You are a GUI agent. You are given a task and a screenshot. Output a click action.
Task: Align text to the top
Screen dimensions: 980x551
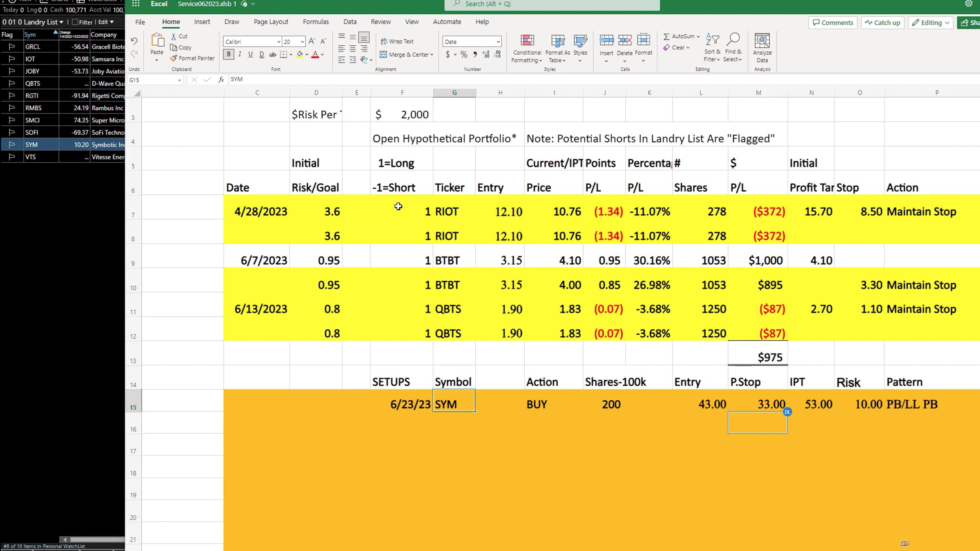coord(341,37)
